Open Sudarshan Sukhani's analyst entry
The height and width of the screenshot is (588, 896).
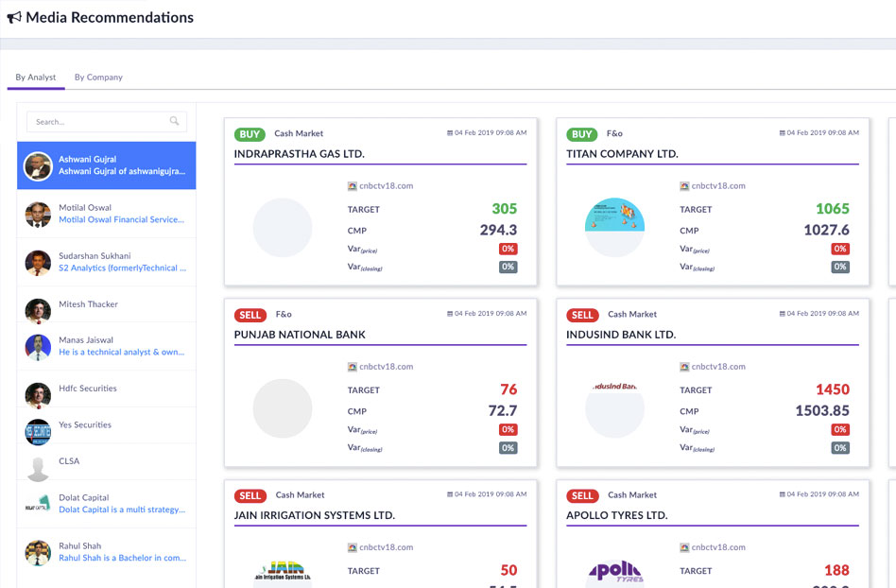[x=95, y=256]
